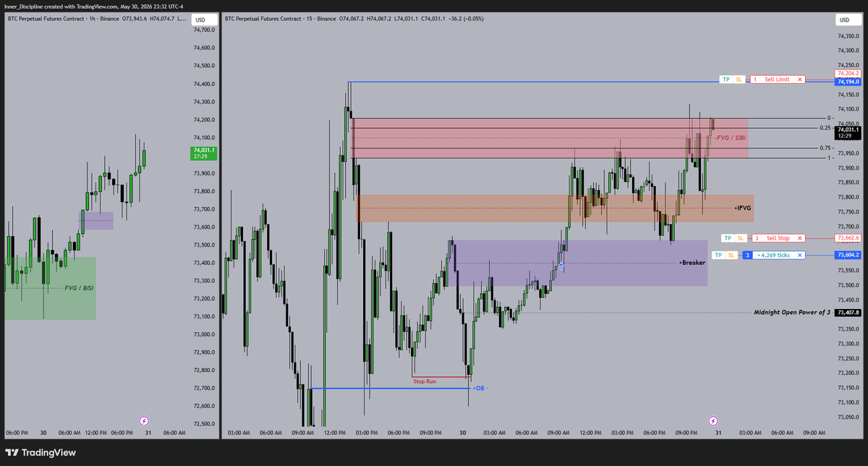Click the 73,407.8 Midnight Open price label

(848, 313)
